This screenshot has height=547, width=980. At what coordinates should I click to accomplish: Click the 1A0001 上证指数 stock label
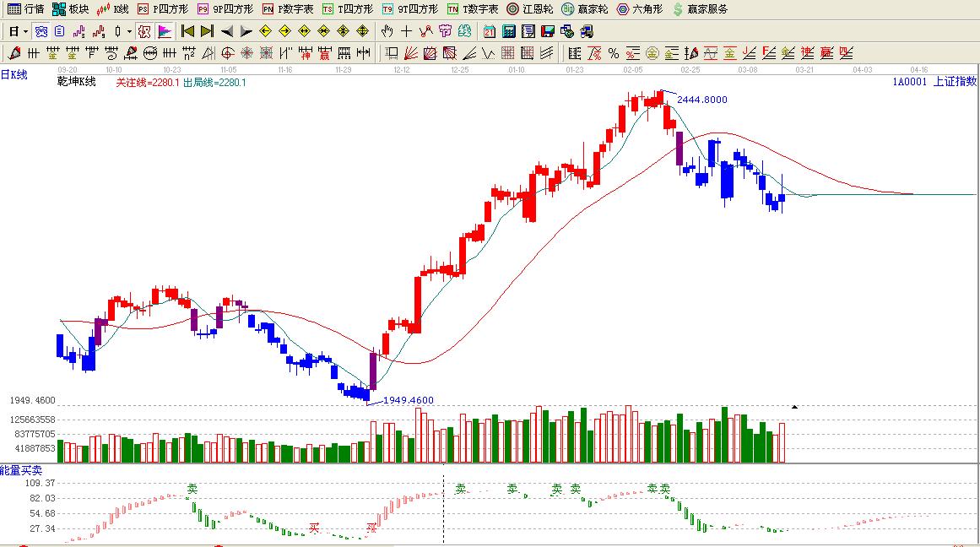coord(934,82)
